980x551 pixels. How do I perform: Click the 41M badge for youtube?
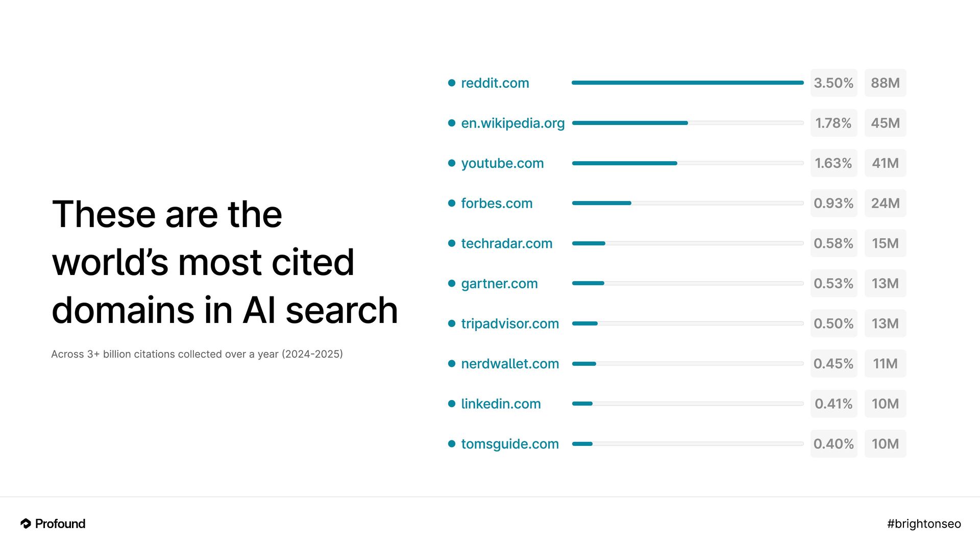point(885,163)
